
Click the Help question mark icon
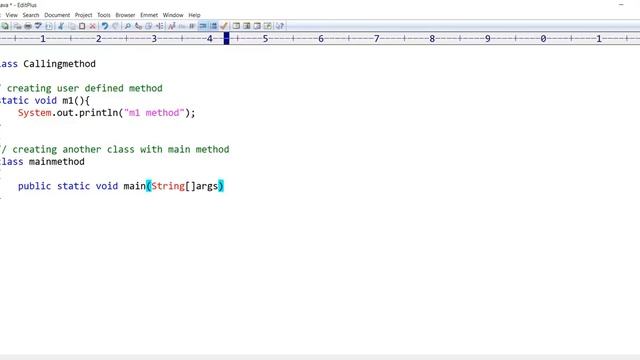click(280, 26)
